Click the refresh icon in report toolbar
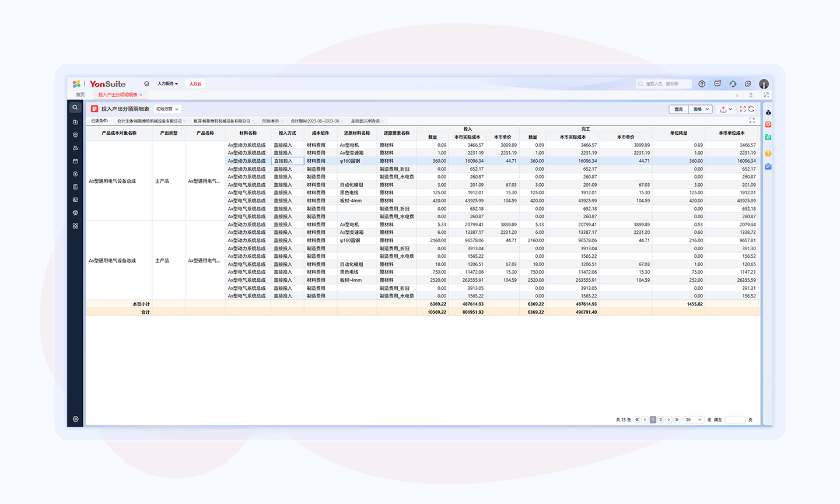The image size is (840, 504). [751, 109]
